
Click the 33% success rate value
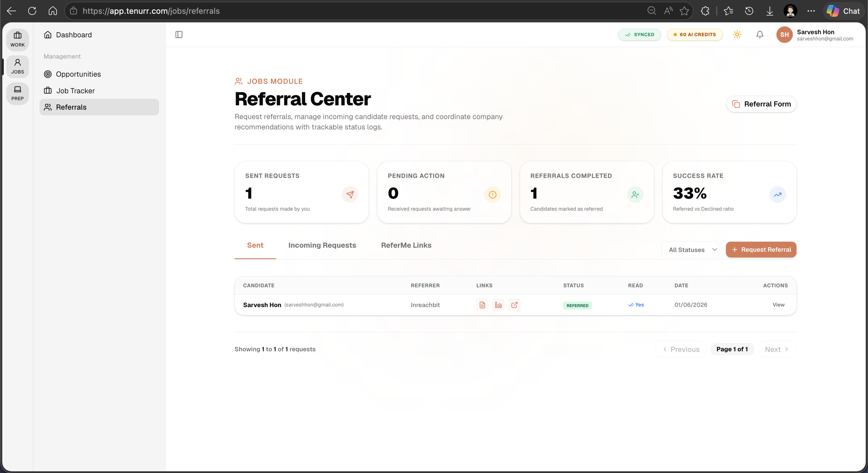[x=690, y=193]
